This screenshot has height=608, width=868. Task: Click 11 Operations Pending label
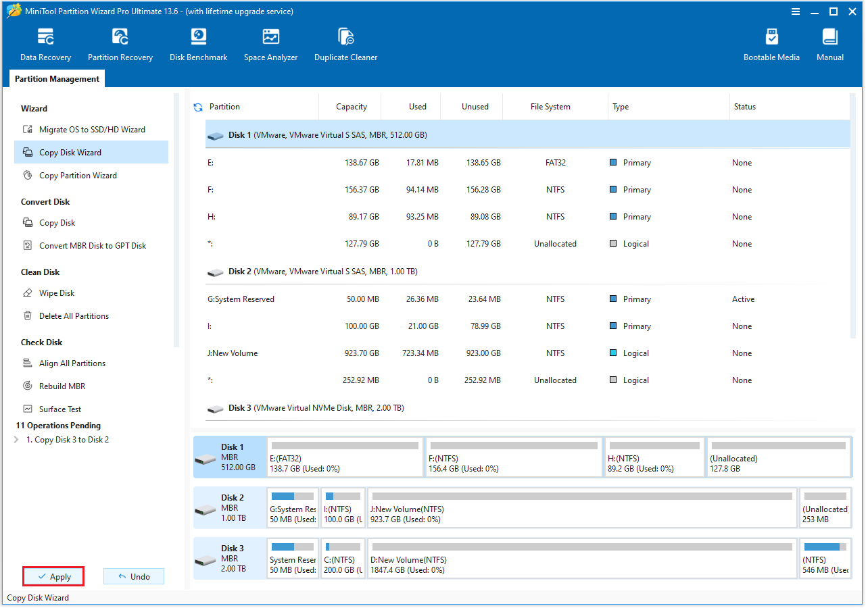click(58, 426)
